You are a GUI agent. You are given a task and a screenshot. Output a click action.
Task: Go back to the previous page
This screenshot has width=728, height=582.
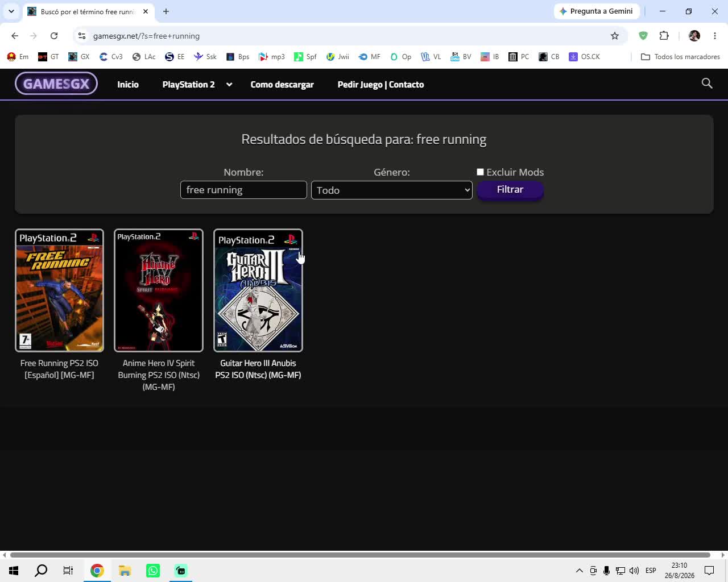click(15, 36)
